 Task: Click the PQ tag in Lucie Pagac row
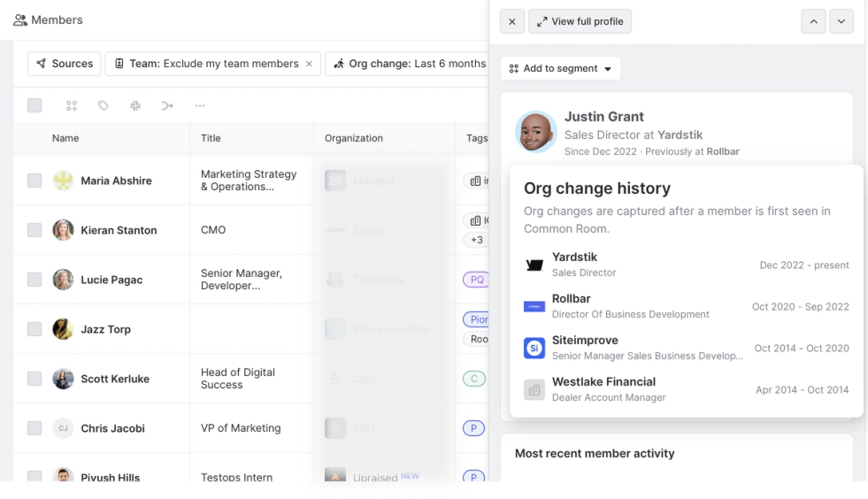[x=476, y=280]
